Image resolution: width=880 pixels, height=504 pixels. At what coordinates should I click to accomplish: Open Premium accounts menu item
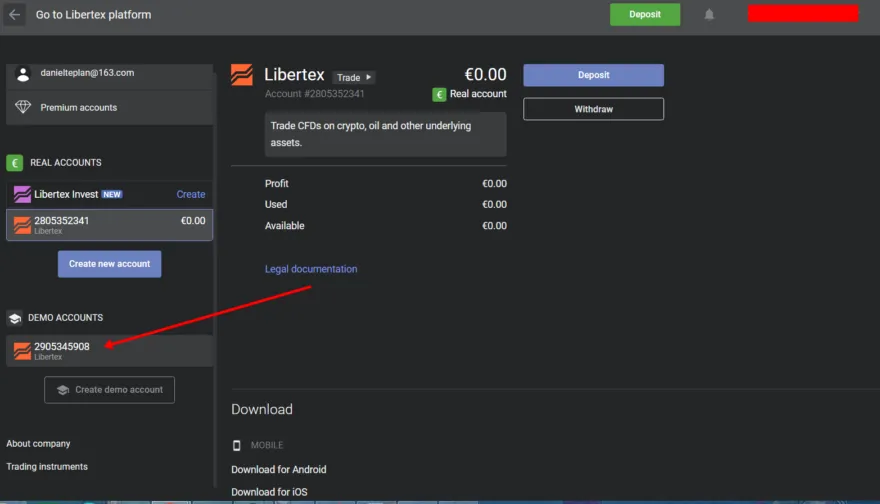coord(78,107)
